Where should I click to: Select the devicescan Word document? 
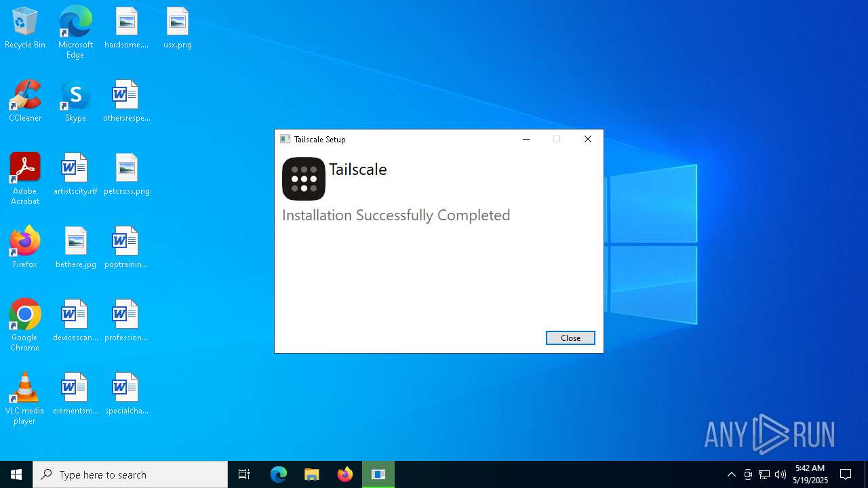click(x=75, y=321)
